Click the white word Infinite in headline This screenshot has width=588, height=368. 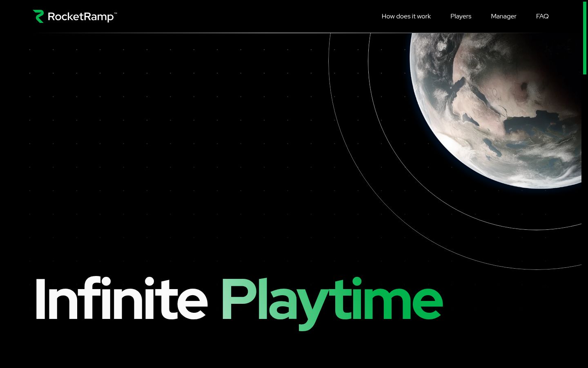[x=122, y=299]
